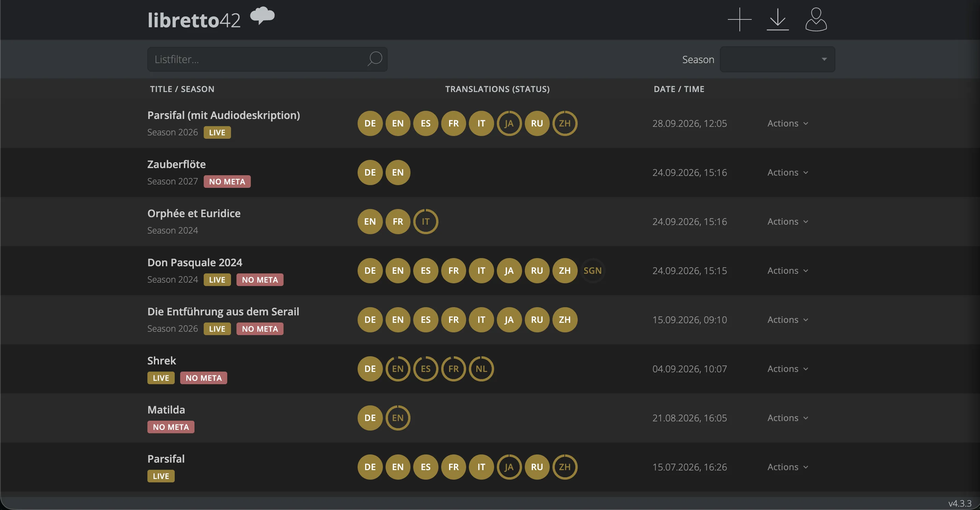Open the IT translation of Orphée et Euridice

(x=426, y=221)
